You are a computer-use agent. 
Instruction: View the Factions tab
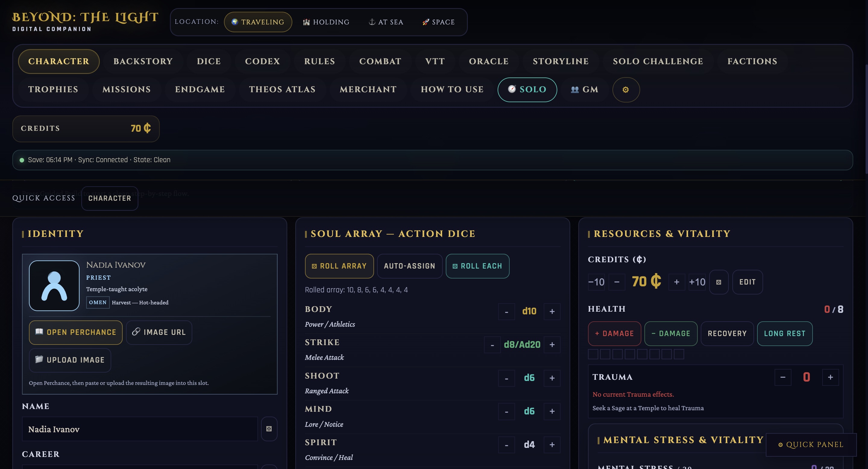tap(752, 61)
